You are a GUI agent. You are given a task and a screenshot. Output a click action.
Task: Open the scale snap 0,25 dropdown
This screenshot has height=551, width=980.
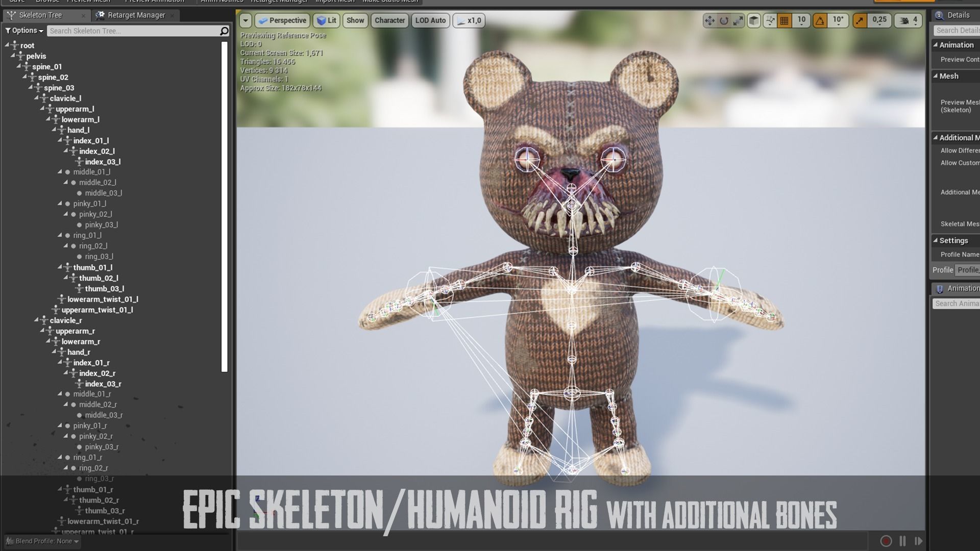pyautogui.click(x=879, y=20)
